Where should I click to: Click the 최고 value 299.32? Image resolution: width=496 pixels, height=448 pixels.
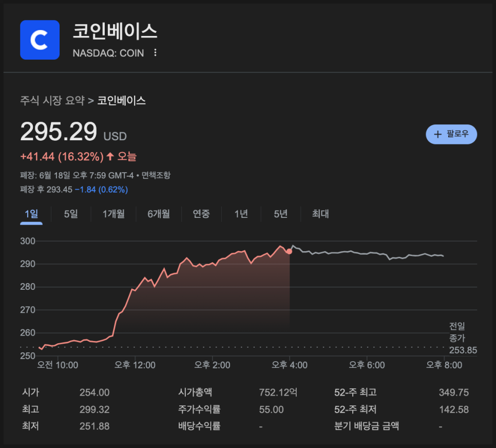(x=94, y=409)
